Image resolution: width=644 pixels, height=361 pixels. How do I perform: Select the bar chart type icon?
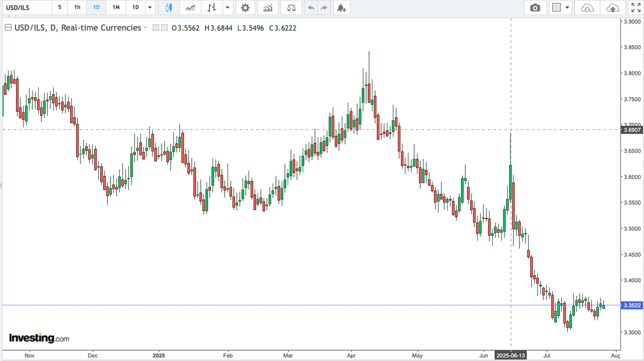(213, 8)
